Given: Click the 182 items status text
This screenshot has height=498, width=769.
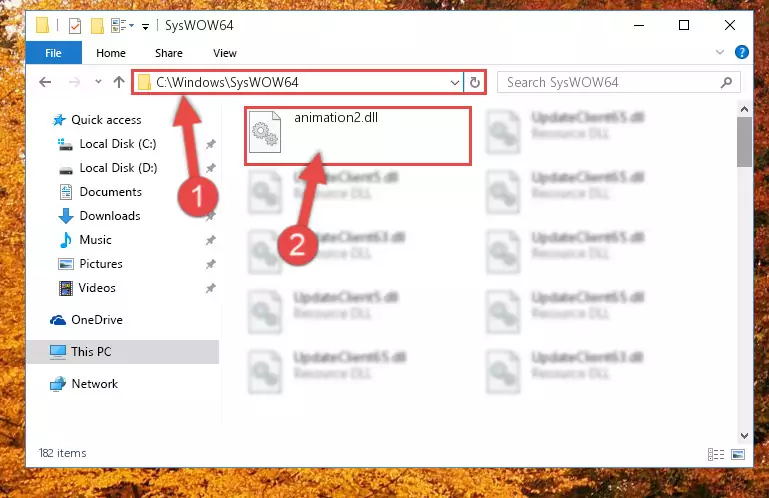Looking at the screenshot, I should 62,453.
